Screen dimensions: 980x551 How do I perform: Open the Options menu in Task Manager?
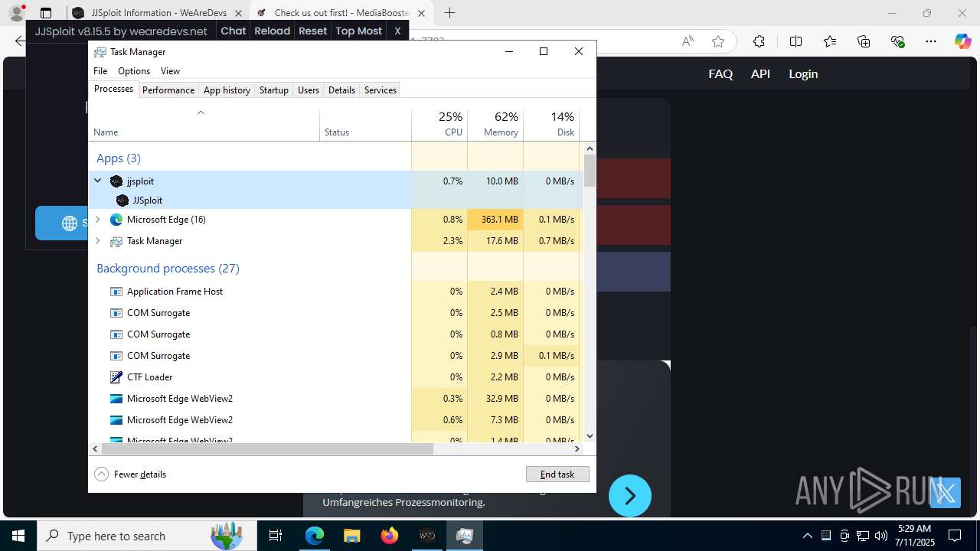click(x=134, y=71)
